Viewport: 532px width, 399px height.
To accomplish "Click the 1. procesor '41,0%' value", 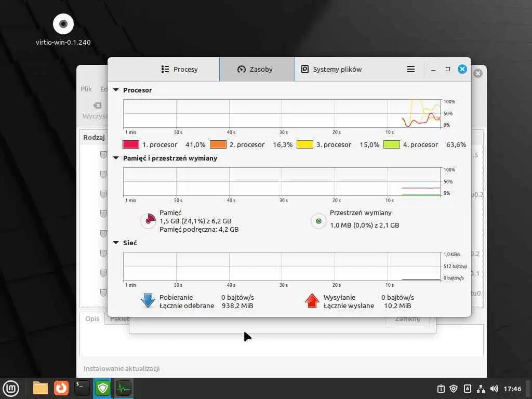I will [195, 144].
